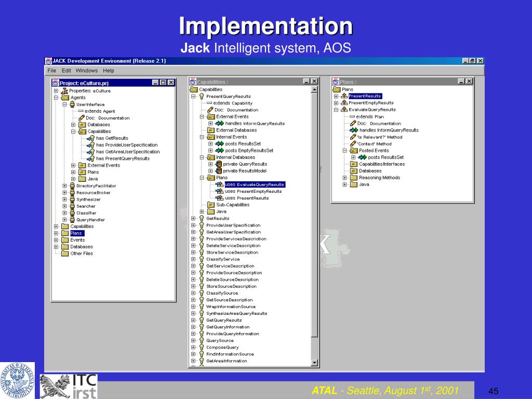The height and width of the screenshot is (399, 532).
Task: Open the Help menu
Action: (109, 71)
